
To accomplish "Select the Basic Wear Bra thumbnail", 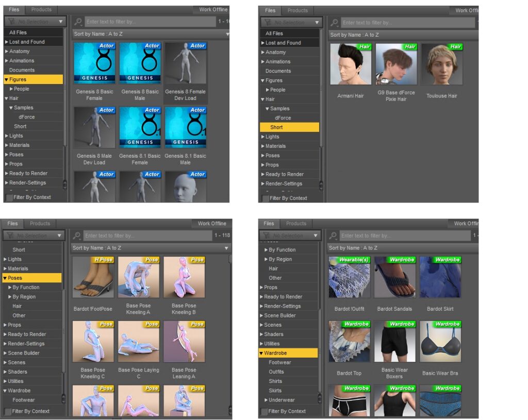I will [440, 342].
